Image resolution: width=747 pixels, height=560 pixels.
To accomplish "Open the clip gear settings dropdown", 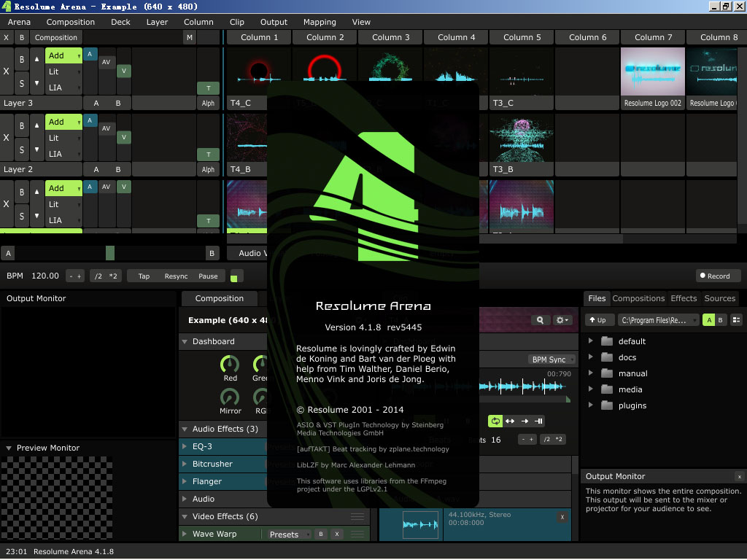I will (x=562, y=321).
